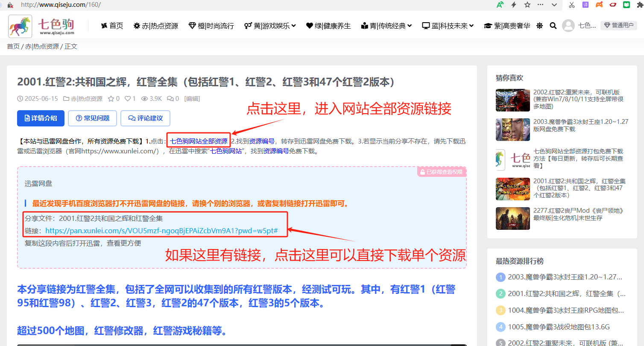Open the 2001.红警2:共和国之辉 sidebar article title
This screenshot has width=644, height=346.
[x=580, y=188]
